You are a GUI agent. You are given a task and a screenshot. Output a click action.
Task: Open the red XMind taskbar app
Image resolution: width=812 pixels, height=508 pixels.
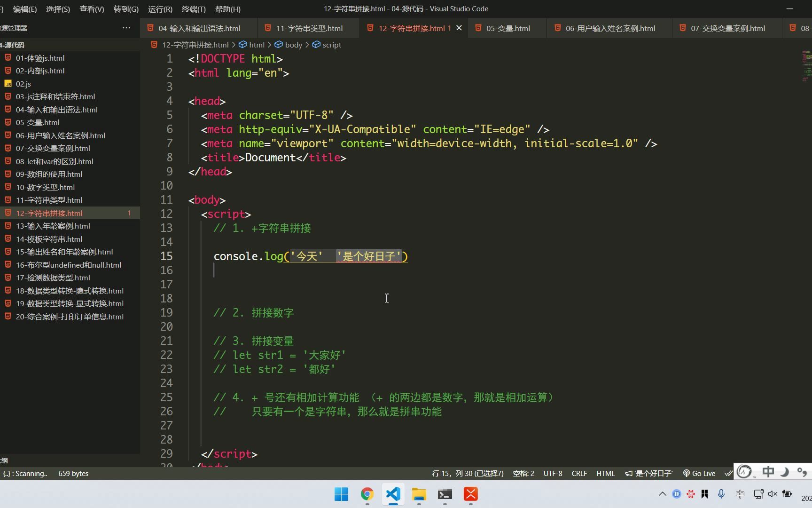471,494
